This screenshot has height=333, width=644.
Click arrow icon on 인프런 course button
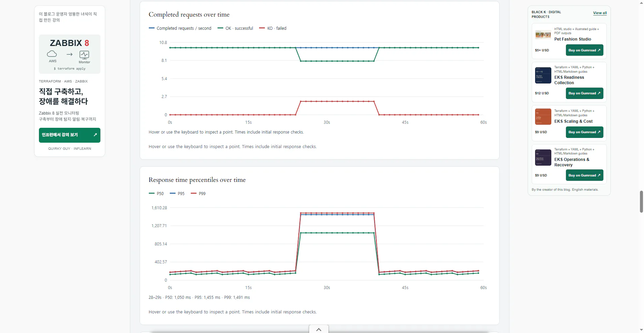click(95, 135)
